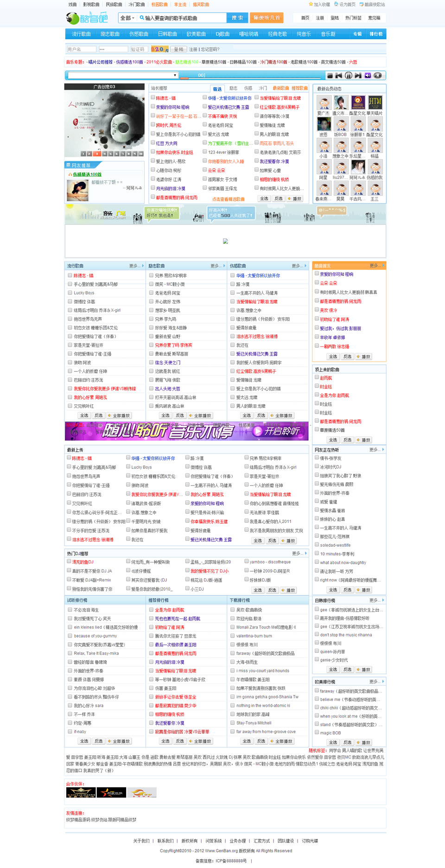Screen dimensions: 445x868
Task: Check 陈德志 - 错 in 站长推荐
Action: point(153,97)
